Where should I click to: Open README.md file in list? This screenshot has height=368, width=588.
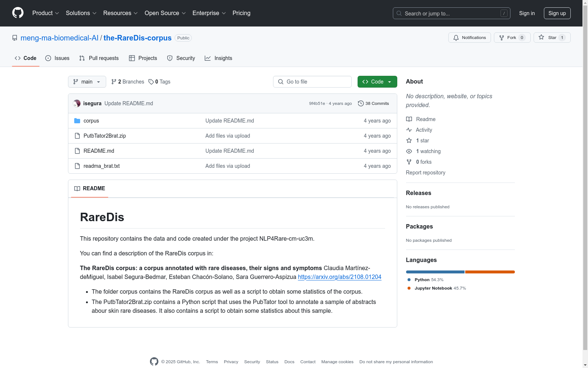99,151
